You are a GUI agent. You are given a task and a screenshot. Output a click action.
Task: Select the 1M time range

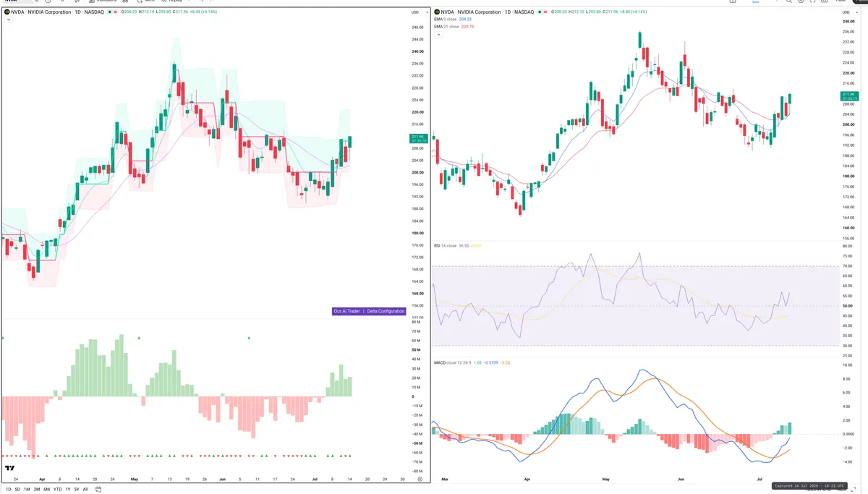[27, 489]
